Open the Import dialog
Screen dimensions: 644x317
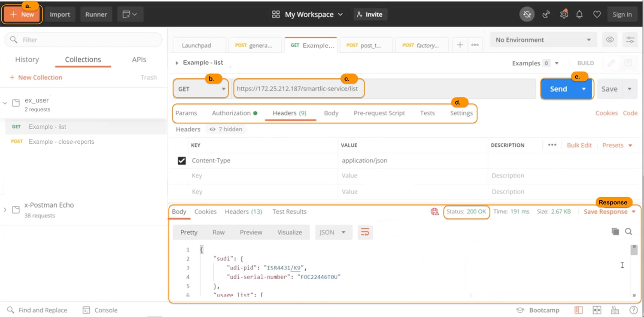[60, 15]
